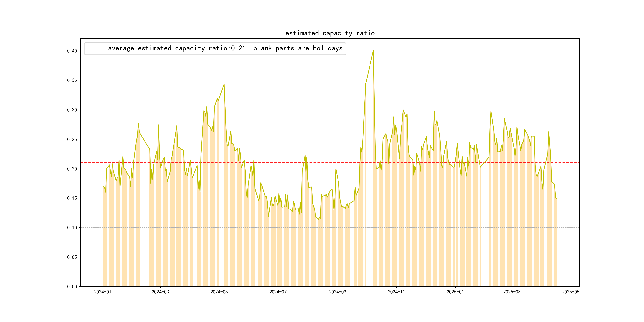644x322 pixels.
Task: Click the 0.00 y-axis tick label
Action: [72, 287]
